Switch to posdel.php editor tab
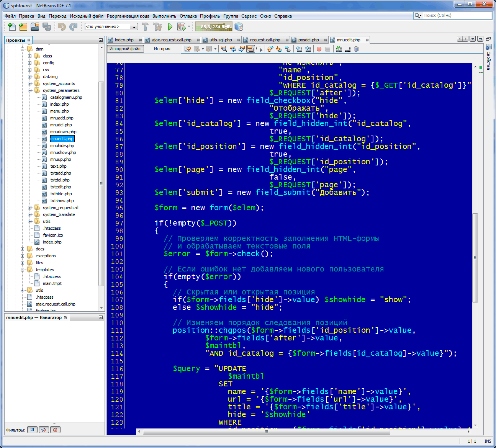The height and width of the screenshot is (448, 496). [309, 40]
